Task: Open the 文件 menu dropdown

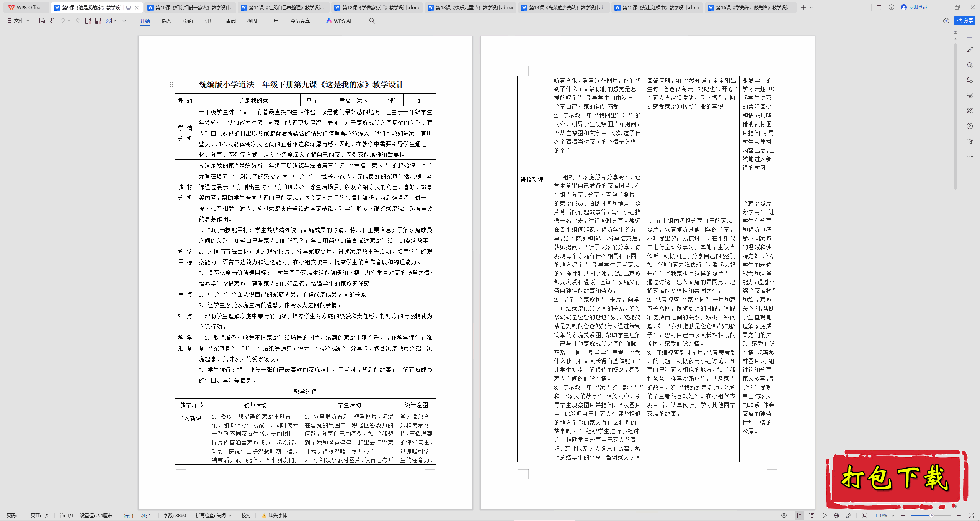Action: click(18, 21)
